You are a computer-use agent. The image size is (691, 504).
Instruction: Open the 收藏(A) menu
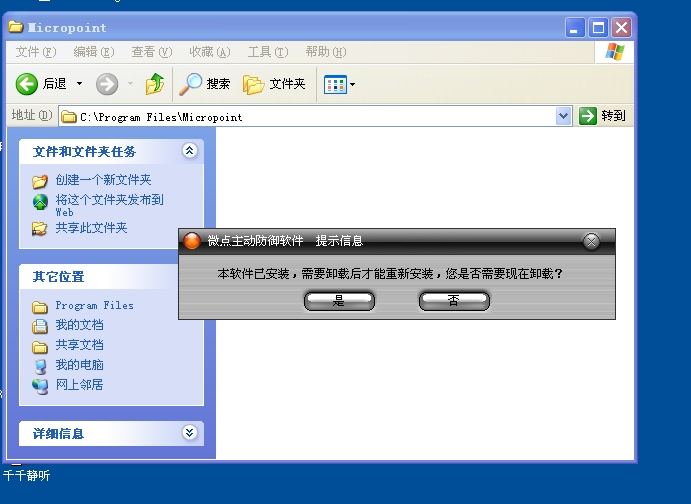tap(210, 52)
